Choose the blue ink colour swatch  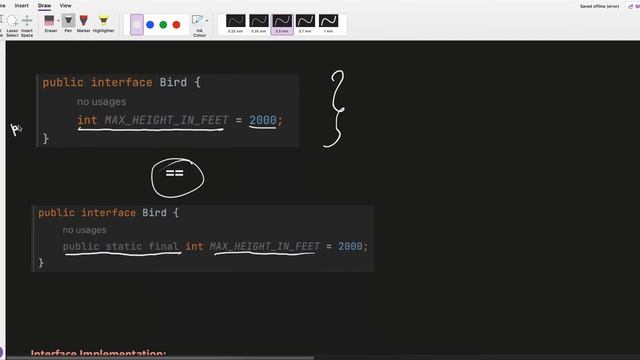tap(150, 24)
